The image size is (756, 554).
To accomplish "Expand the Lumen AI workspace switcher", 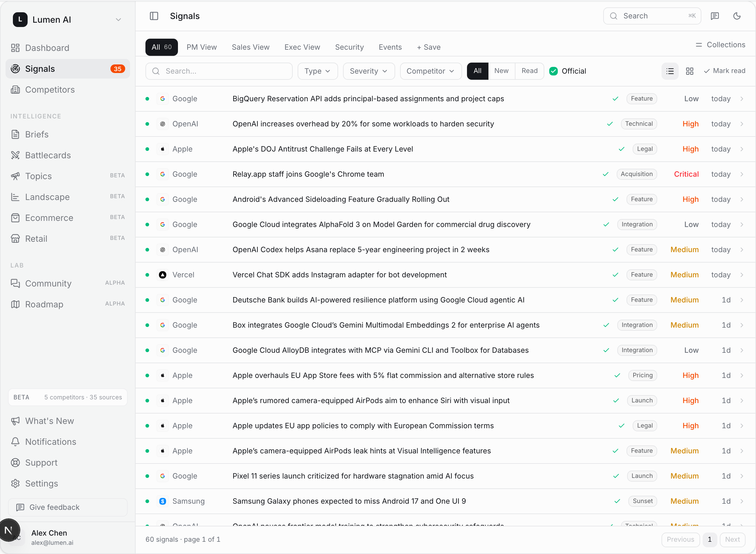I will click(x=118, y=19).
